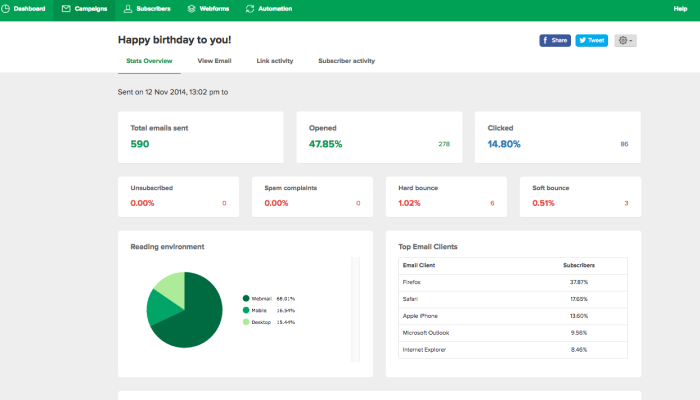Switch to the View Email tab
The width and height of the screenshot is (700, 400).
pos(214,61)
